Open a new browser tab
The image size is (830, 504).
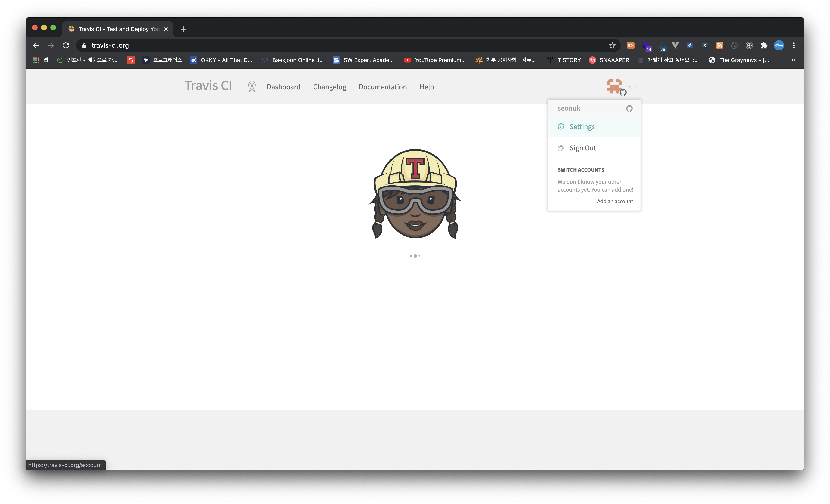(x=183, y=29)
